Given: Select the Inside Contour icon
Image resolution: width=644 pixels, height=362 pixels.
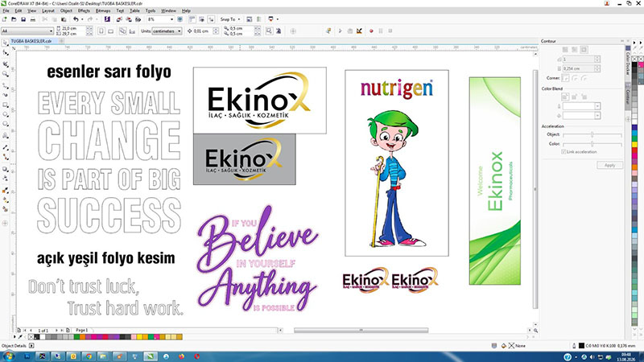Looking at the screenshot, I should 575,50.
